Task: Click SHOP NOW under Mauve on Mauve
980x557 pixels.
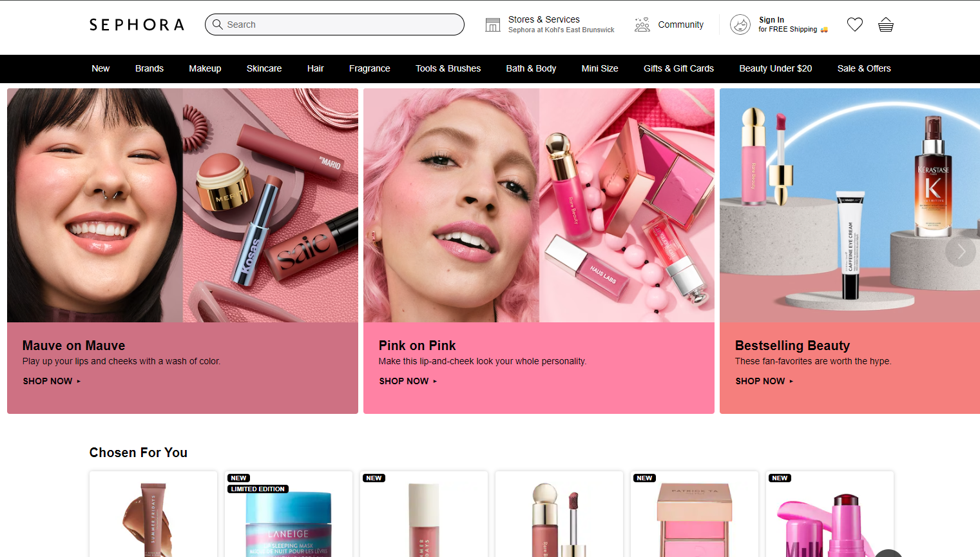Action: point(52,381)
